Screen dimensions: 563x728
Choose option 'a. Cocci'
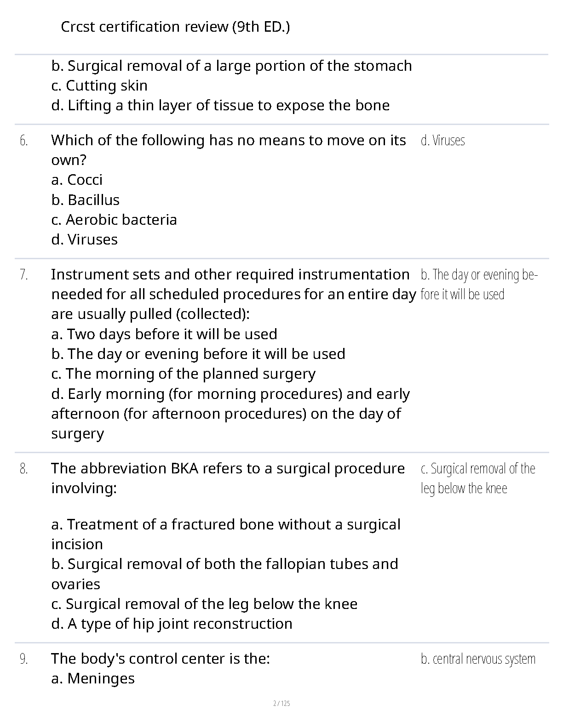(x=77, y=180)
